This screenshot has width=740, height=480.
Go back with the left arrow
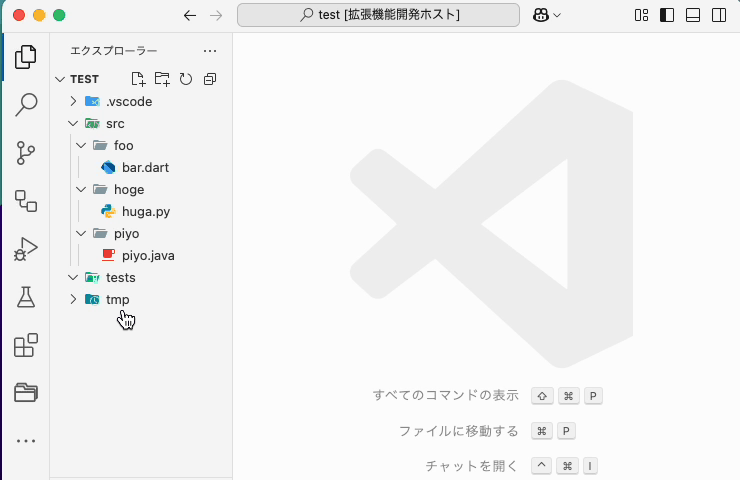pyautogui.click(x=190, y=16)
